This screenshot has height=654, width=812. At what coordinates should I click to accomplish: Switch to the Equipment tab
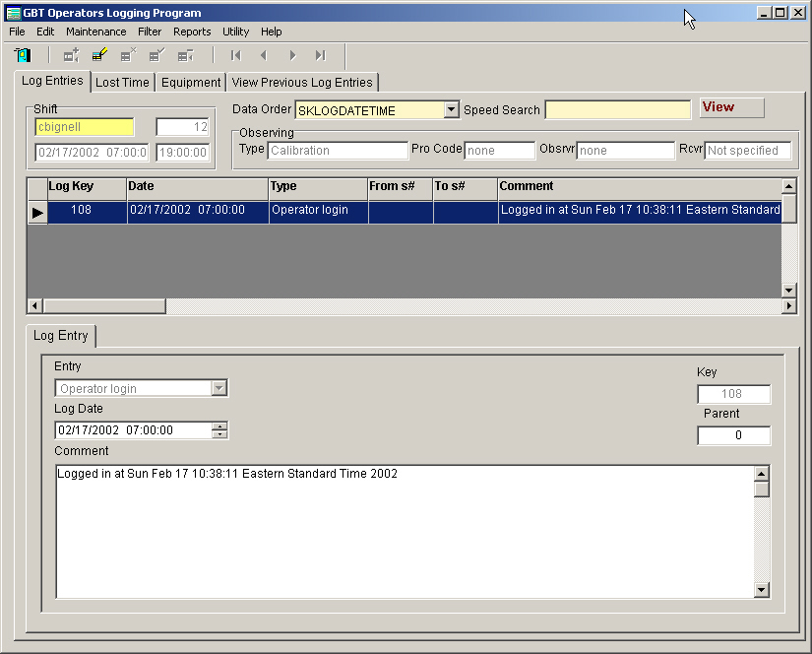point(191,83)
